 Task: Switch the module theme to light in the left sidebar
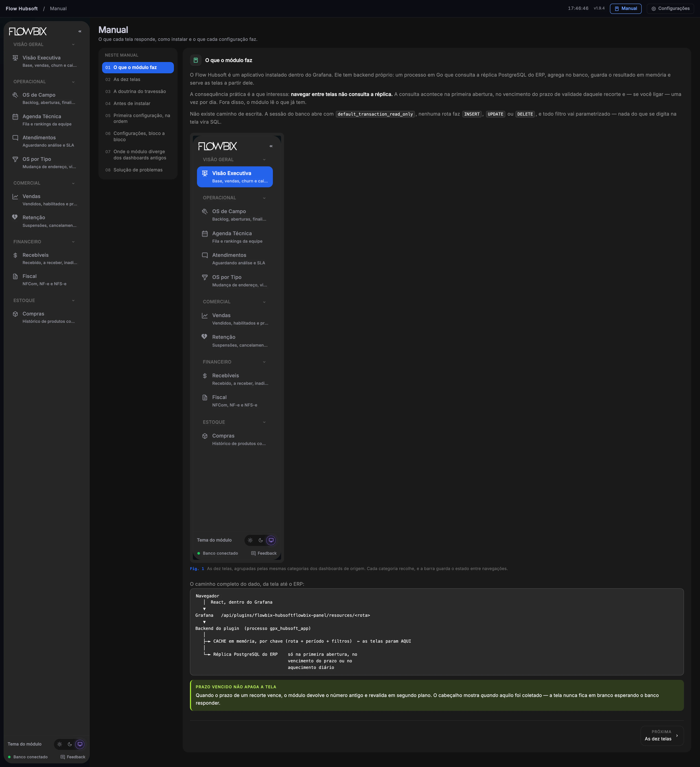(x=60, y=744)
